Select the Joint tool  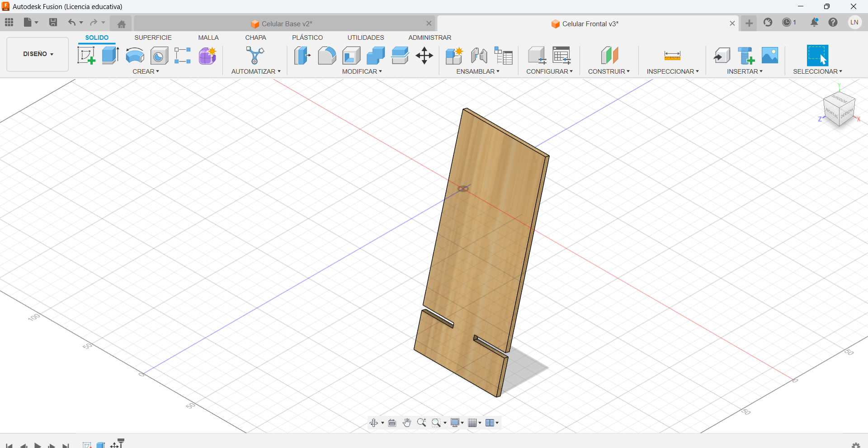coord(479,56)
